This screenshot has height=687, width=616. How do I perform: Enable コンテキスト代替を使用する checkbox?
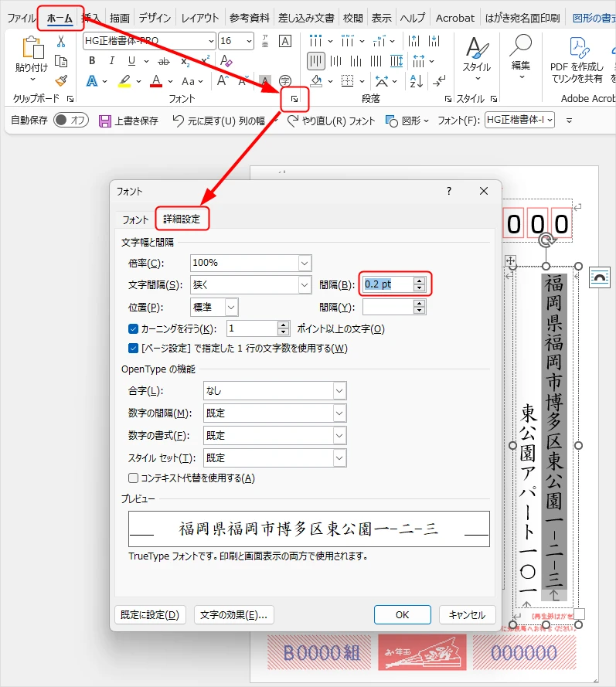click(133, 478)
